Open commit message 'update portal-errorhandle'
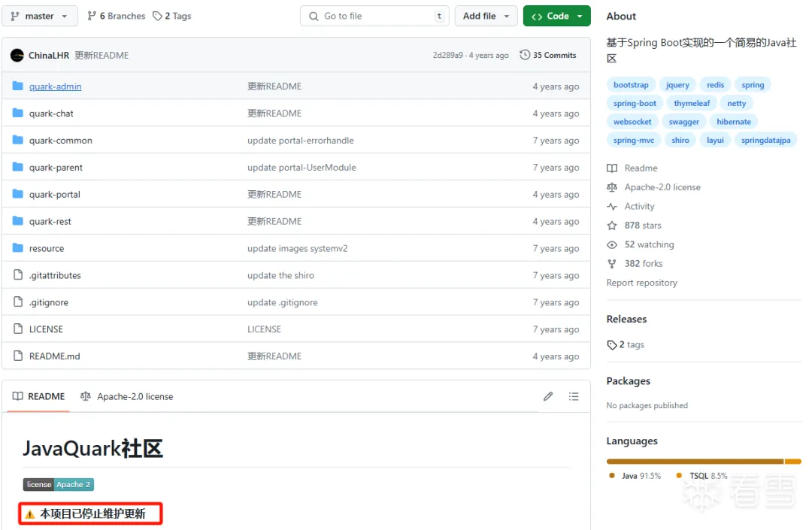Screen dimensions: 812x530 [x=301, y=141]
